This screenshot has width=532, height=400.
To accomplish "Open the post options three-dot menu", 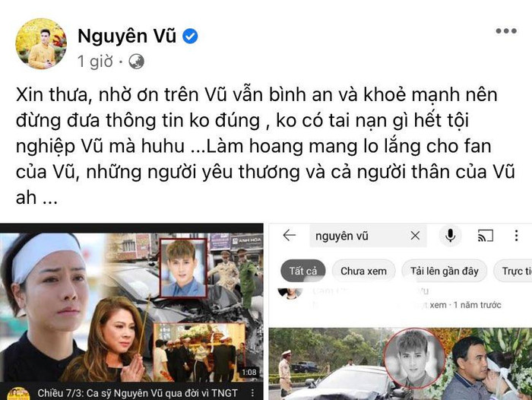I will 506,31.
